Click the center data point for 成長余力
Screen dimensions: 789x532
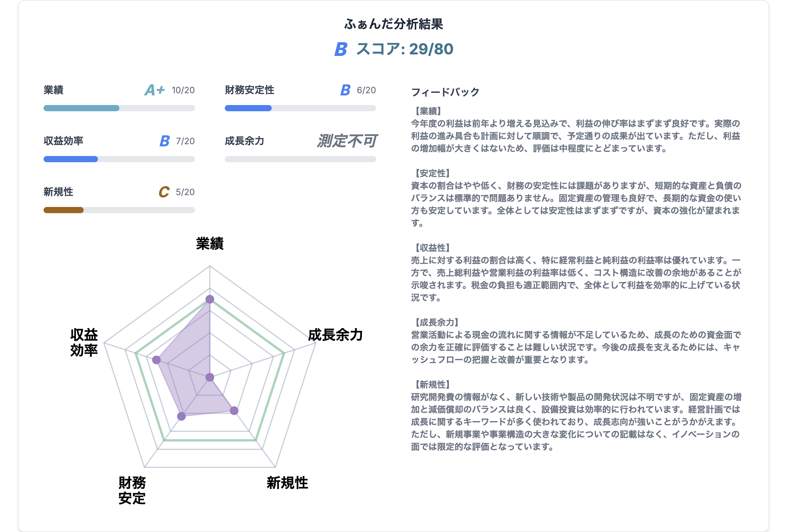point(210,377)
